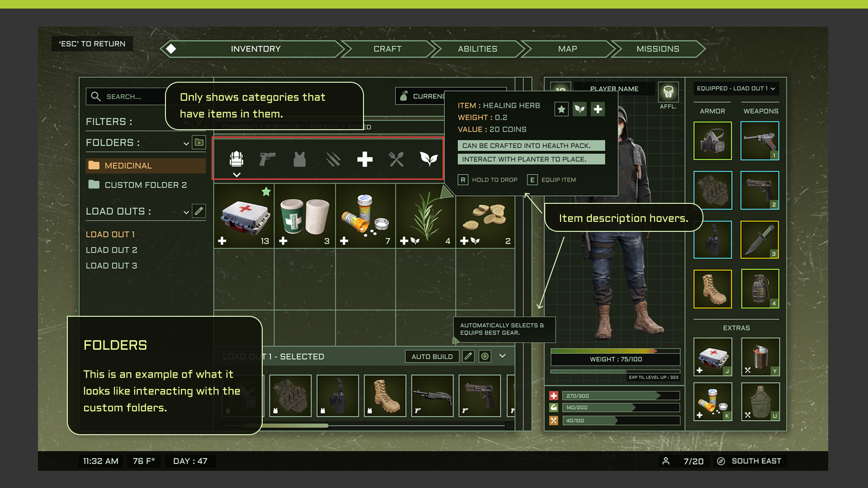Image resolution: width=868 pixels, height=488 pixels.
Task: Click the compass icon near South East
Action: point(721,461)
